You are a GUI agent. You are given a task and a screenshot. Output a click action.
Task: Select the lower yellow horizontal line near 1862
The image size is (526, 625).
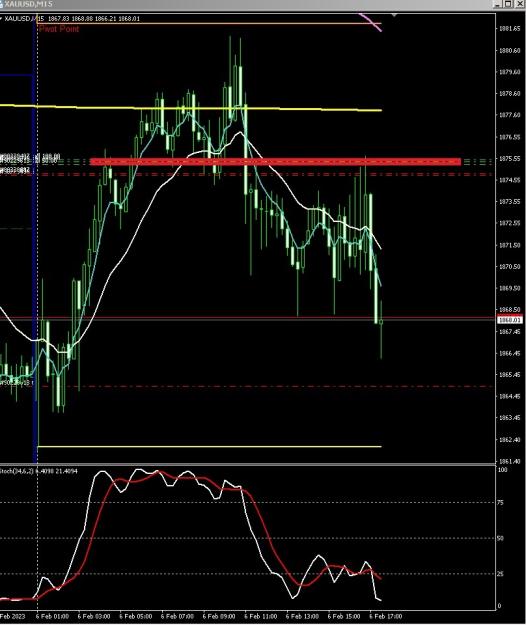click(210, 447)
